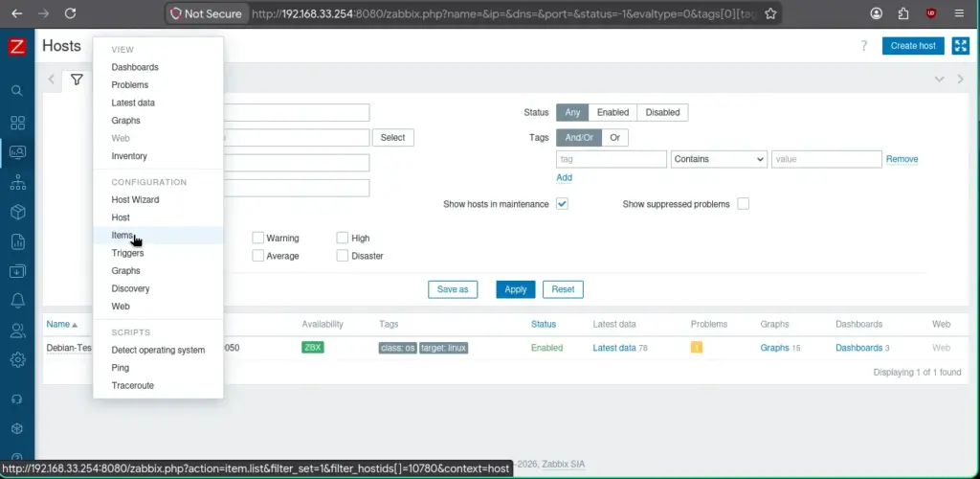Click the Remove tag link
The width and height of the screenshot is (980, 479).
pos(902,159)
